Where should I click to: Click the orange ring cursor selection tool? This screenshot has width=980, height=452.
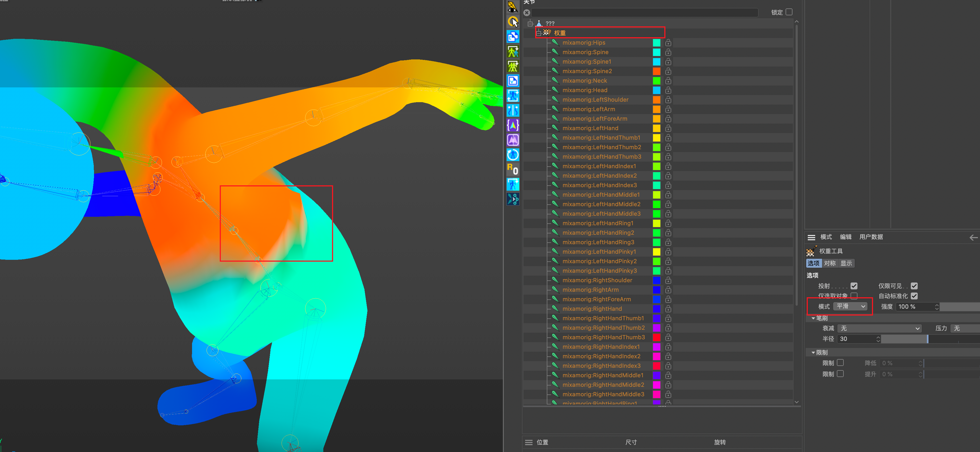pyautogui.click(x=512, y=22)
